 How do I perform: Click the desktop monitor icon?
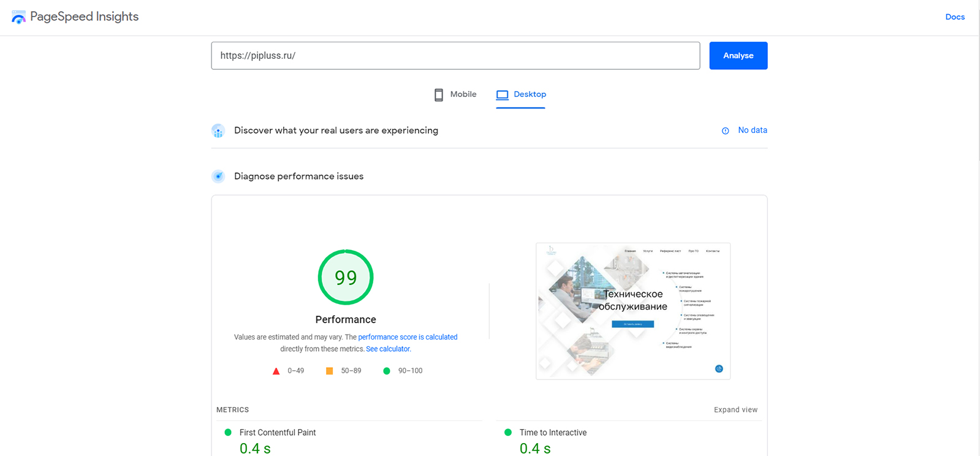(x=503, y=95)
